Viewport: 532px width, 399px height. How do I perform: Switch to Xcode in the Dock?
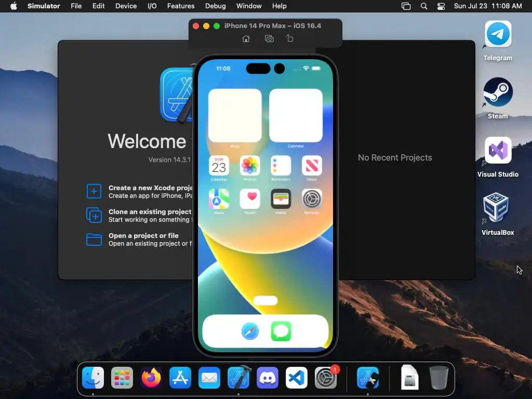pyautogui.click(x=238, y=377)
